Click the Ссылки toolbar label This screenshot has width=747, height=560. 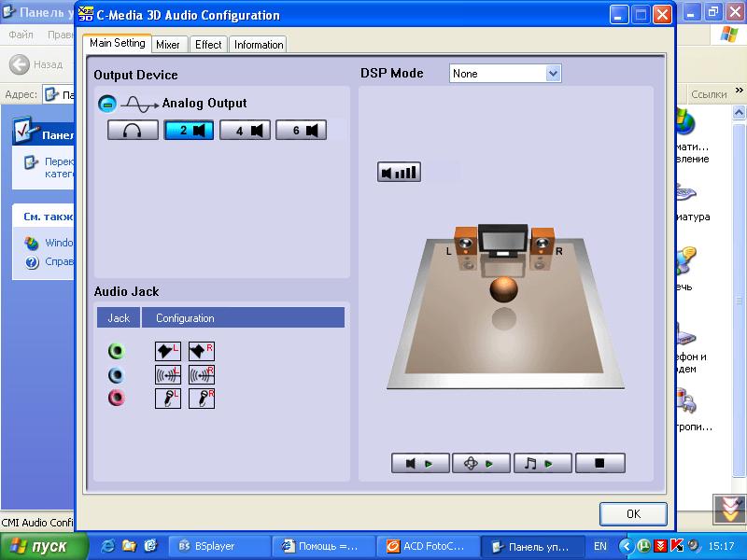click(x=709, y=94)
